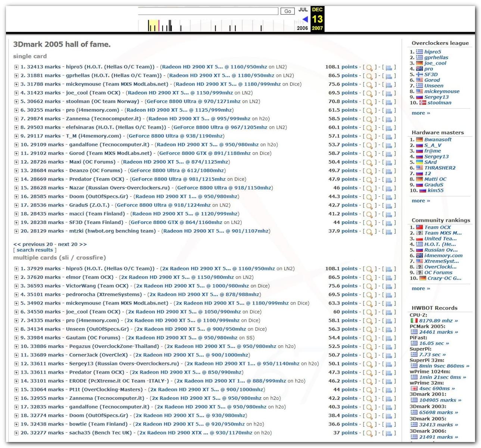481x448 pixels.
Task: Open magnifier details icon for hipro5 32413 marks
Action: (x=369, y=68)
